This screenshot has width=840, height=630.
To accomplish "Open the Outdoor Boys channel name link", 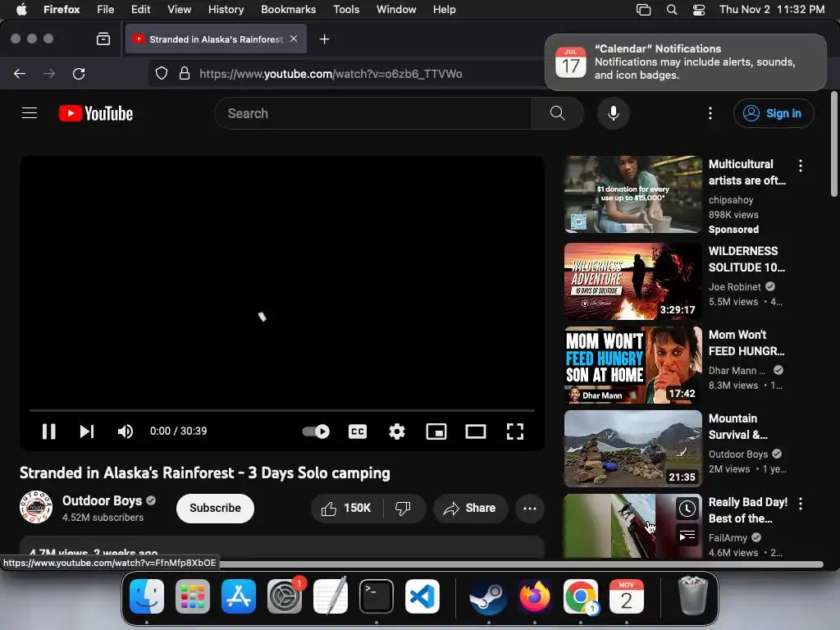I will pyautogui.click(x=102, y=500).
